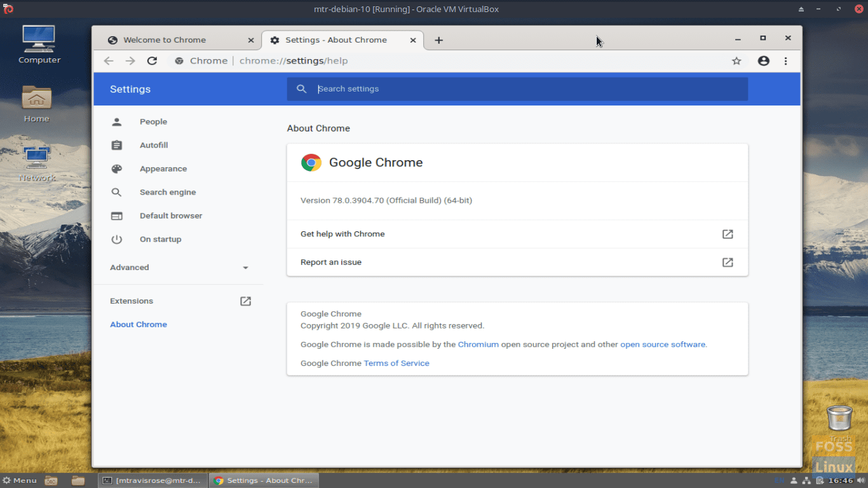Click the site info Chrome icon in address bar
The width and height of the screenshot is (868, 488).
pyautogui.click(x=179, y=61)
